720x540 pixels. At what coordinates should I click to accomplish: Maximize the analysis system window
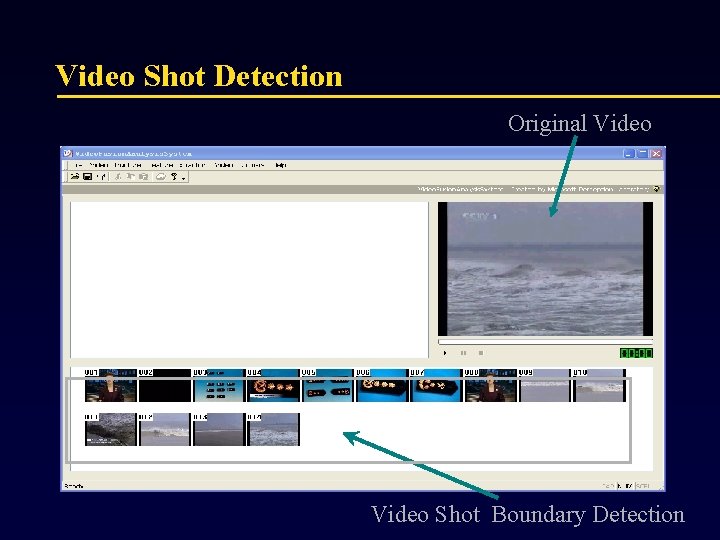[642, 153]
